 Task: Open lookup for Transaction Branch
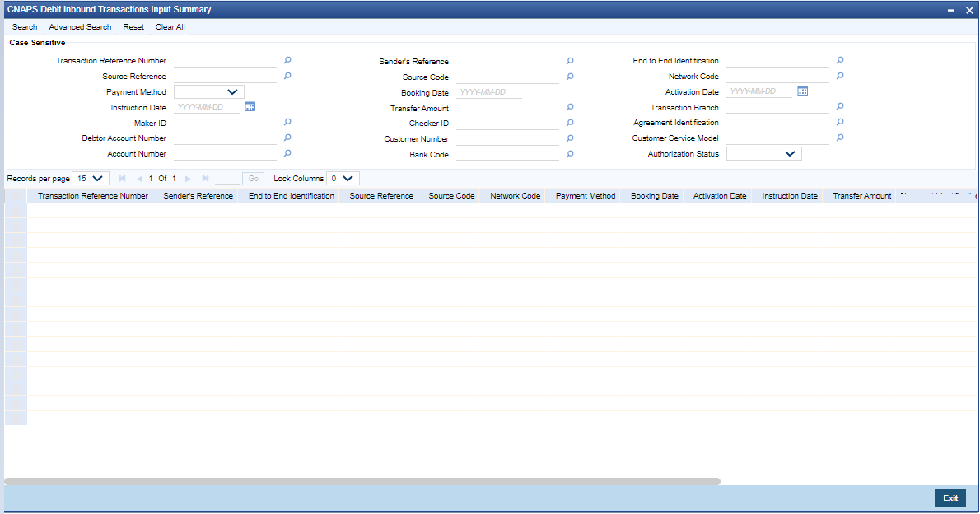[x=840, y=107]
